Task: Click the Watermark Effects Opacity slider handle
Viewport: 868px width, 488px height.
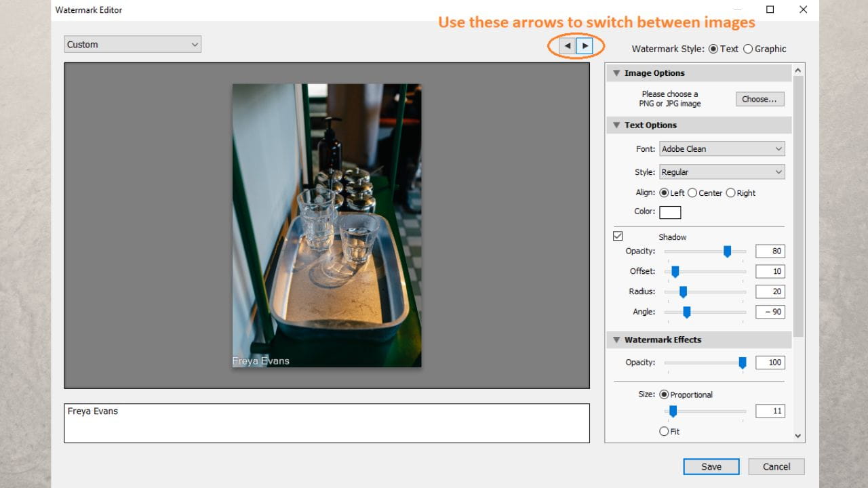Action: [x=743, y=363]
